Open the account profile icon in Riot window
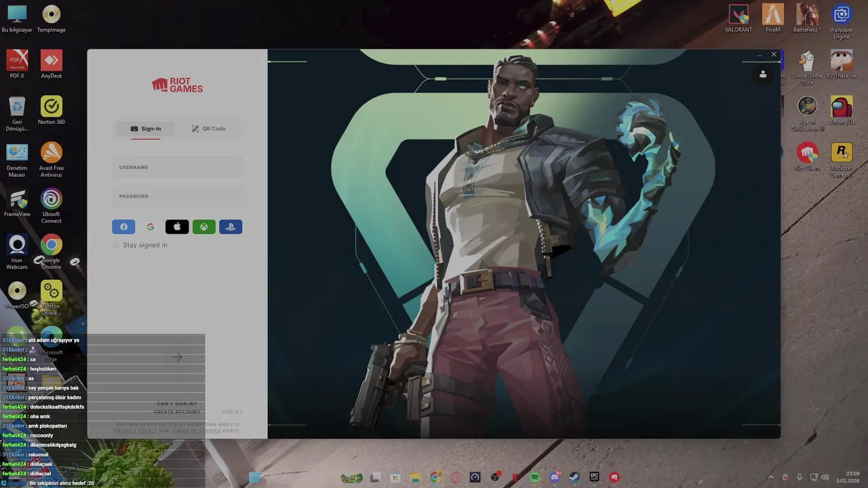The image size is (868, 488). pyautogui.click(x=763, y=74)
